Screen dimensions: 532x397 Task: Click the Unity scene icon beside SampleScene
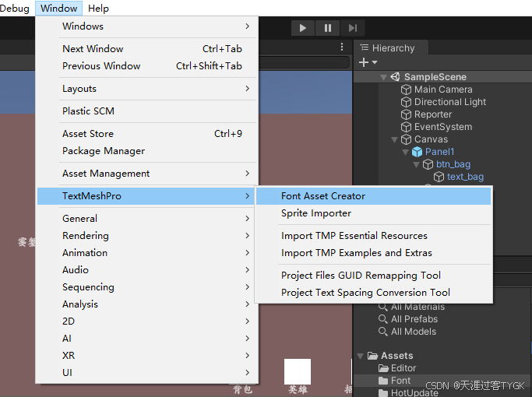pyautogui.click(x=395, y=77)
